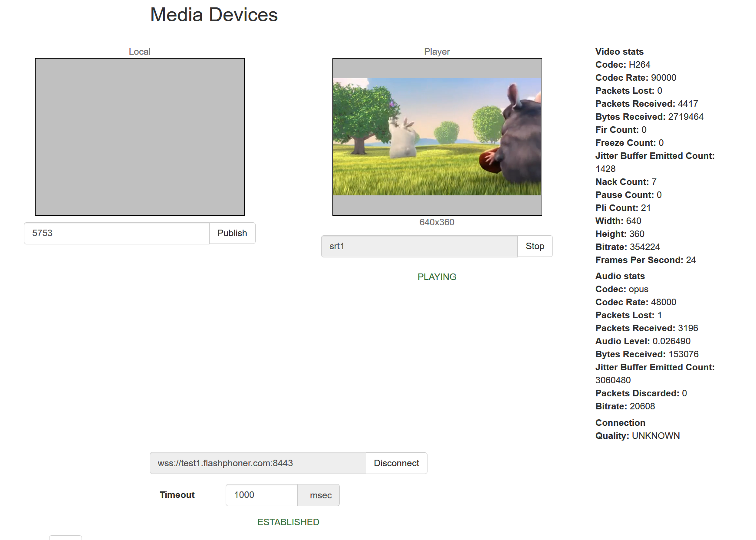Viewport: 756px width, 540px height.
Task: Click the video jitter buffer value 1428
Action: (605, 169)
